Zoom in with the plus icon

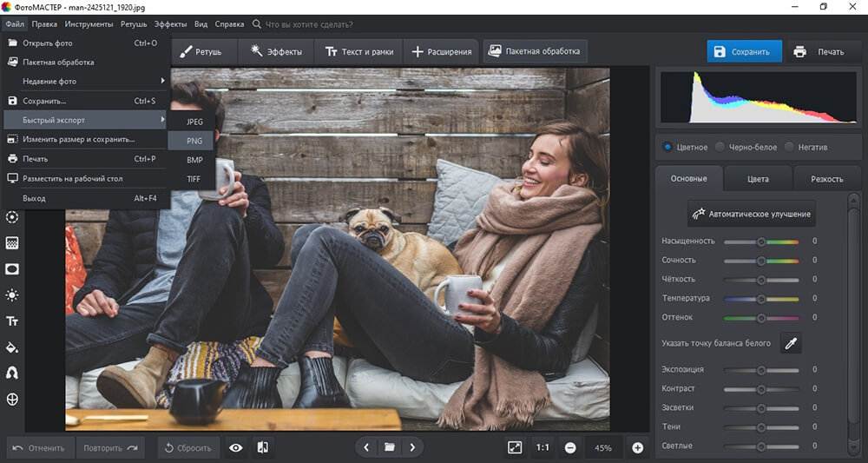[x=638, y=447]
